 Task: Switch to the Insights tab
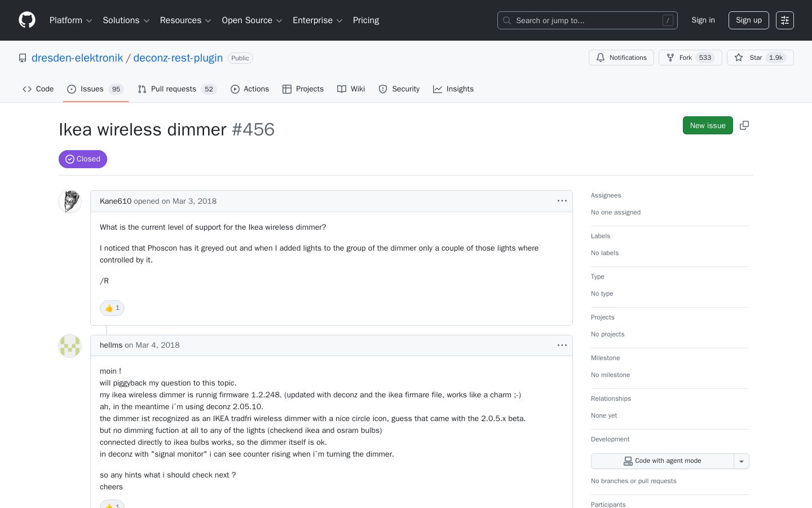[x=453, y=89]
